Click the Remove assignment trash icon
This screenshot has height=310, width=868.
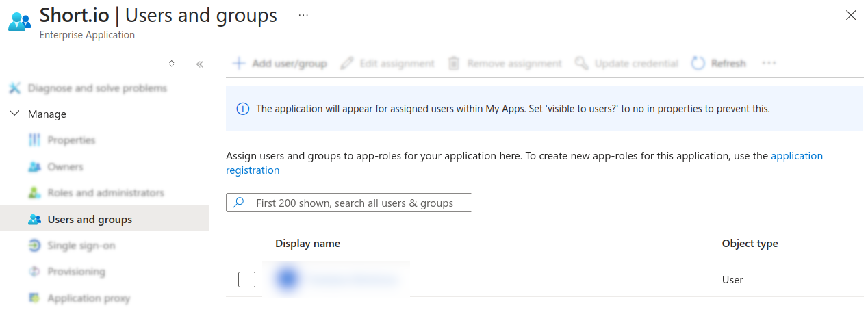click(x=453, y=64)
